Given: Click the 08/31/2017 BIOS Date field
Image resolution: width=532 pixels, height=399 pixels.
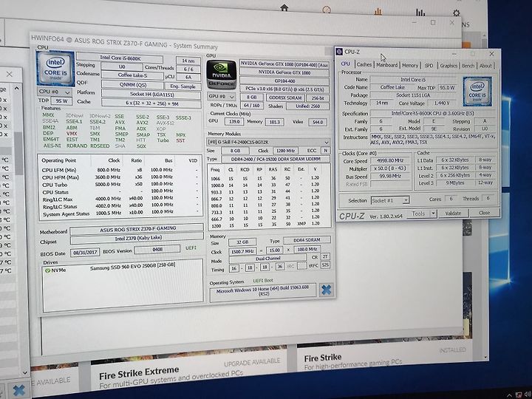Looking at the screenshot, I should click(85, 253).
